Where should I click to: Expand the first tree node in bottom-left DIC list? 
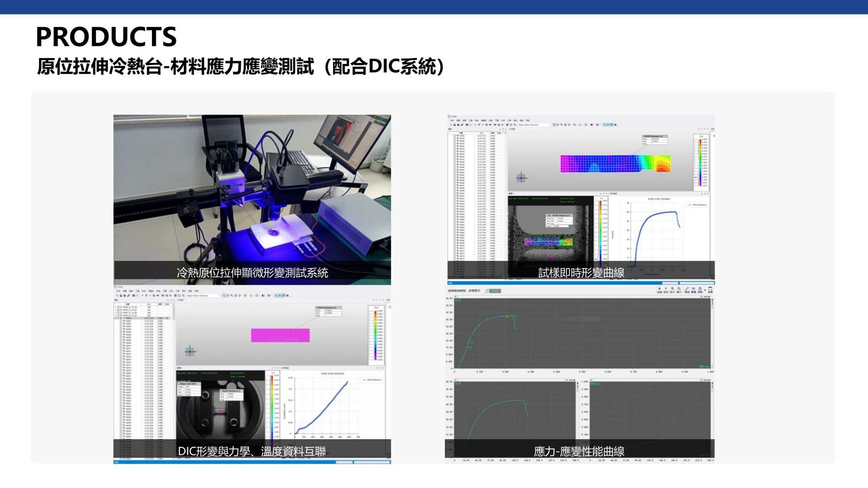tap(115, 307)
